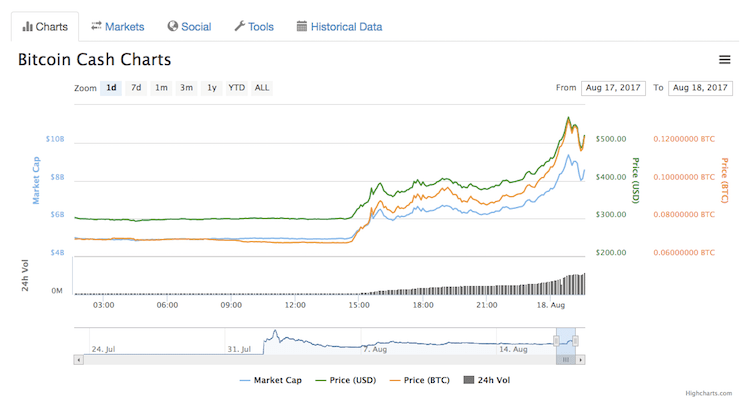The image size is (750, 407).
Task: Show ALL time zoom range
Action: 262,88
